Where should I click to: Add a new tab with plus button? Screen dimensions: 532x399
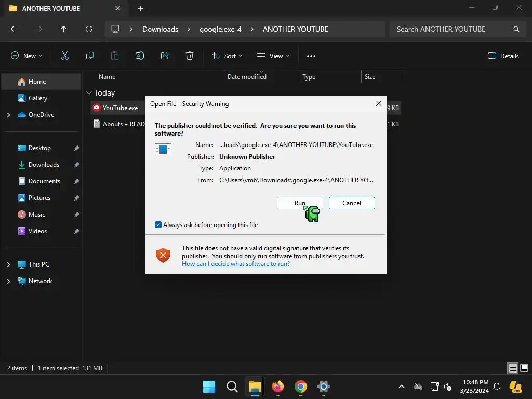click(140, 8)
